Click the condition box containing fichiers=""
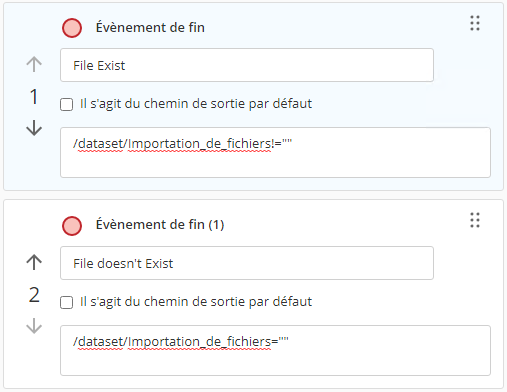The width and height of the screenshot is (507, 392). [x=275, y=350]
